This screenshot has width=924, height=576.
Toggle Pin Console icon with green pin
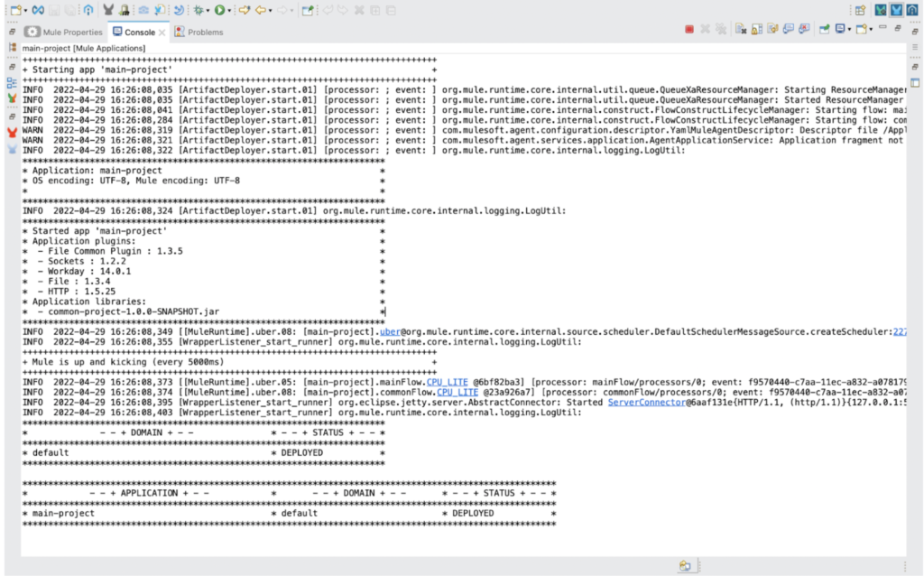[x=824, y=30]
